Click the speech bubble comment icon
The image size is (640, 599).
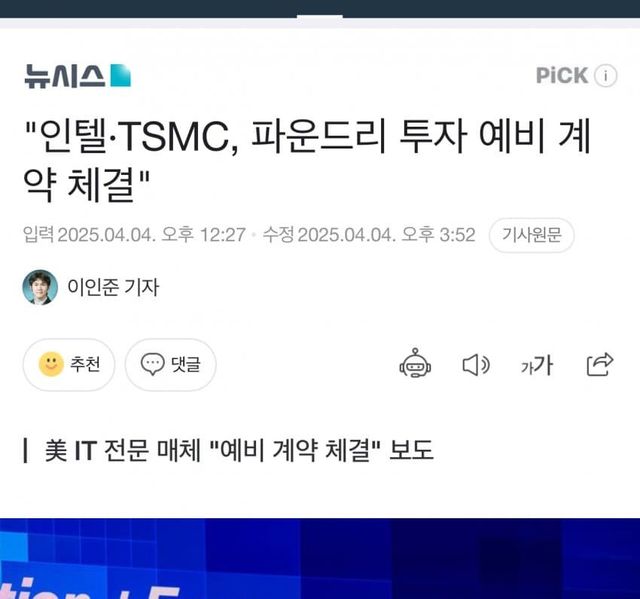click(x=153, y=364)
